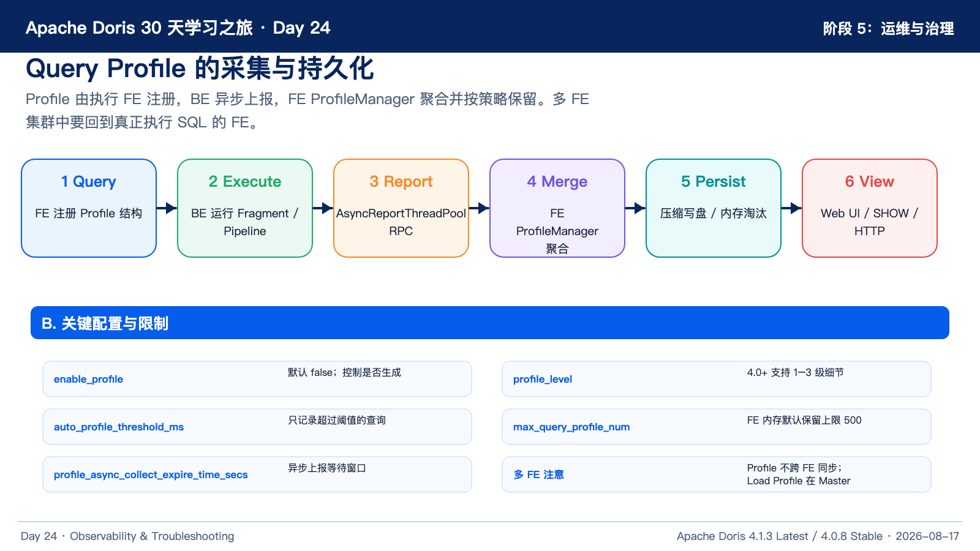This screenshot has height=551, width=980.
Task: Click the '2 Execute' step card
Action: [x=245, y=208]
